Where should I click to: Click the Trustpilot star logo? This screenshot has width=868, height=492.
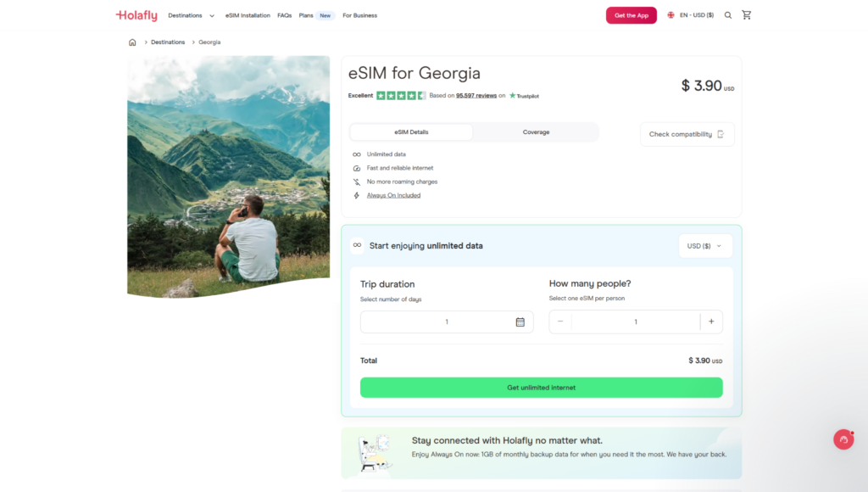pos(512,95)
